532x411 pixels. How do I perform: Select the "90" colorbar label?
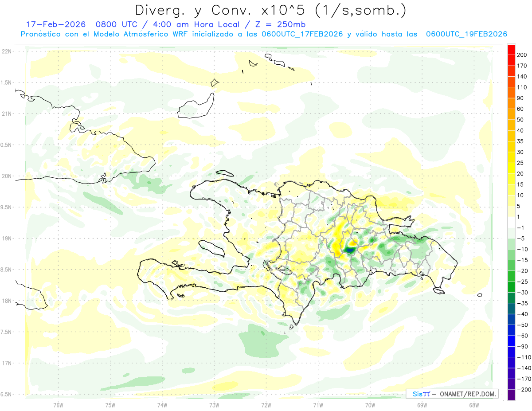coord(520,98)
